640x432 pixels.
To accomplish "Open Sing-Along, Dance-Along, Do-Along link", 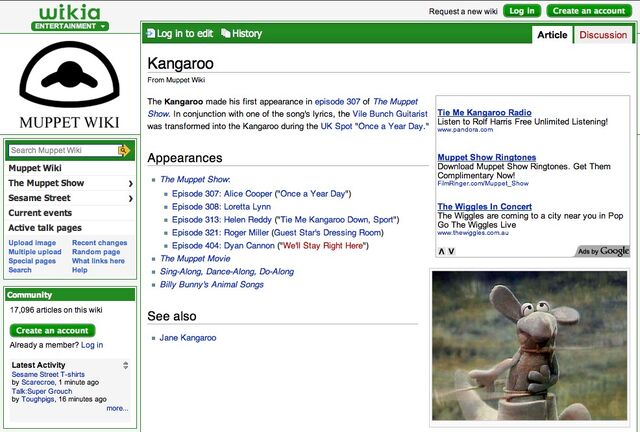I will pyautogui.click(x=227, y=272).
